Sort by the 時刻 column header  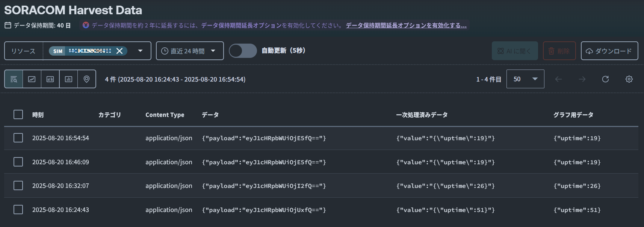click(38, 115)
